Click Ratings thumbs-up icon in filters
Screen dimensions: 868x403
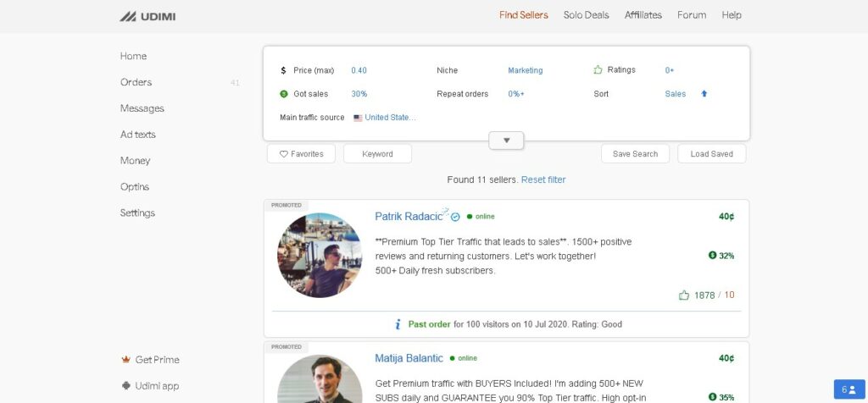click(x=598, y=69)
